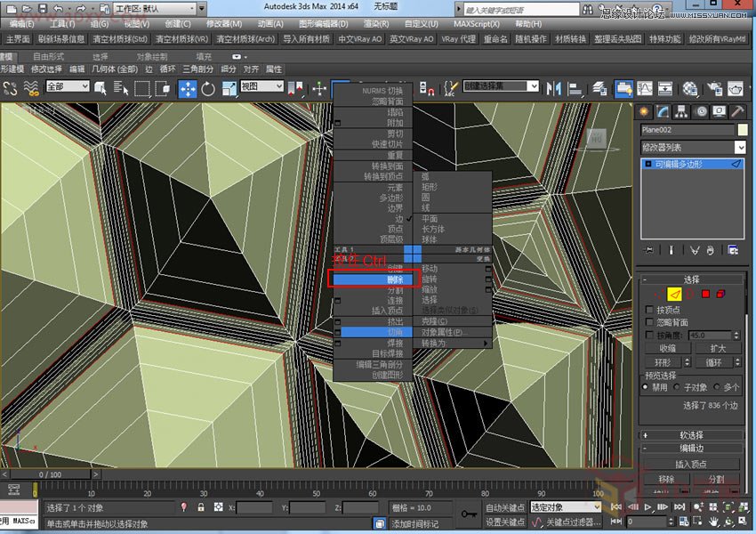Image resolution: width=756 pixels, height=534 pixels.
Task: Go to End frame button
Action: pos(680,507)
